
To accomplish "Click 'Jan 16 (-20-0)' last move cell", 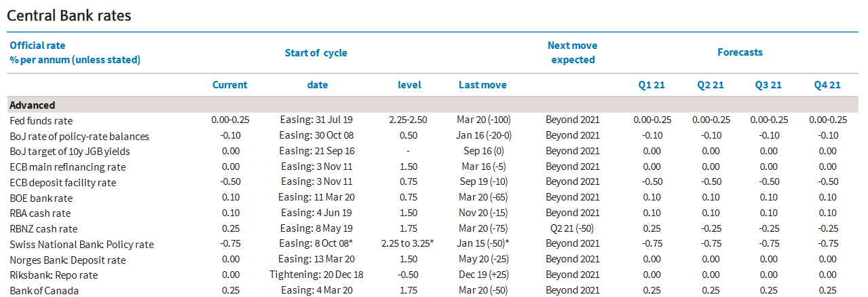I will pos(483,135).
